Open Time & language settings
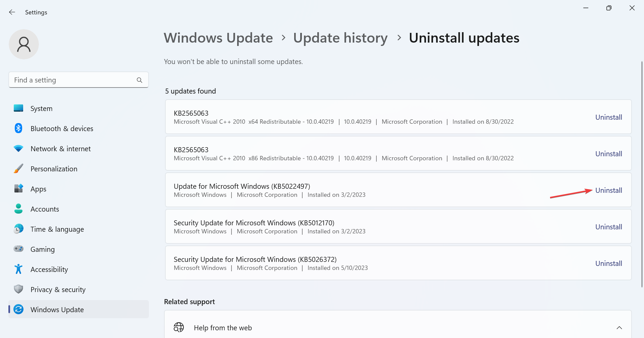 coord(57,229)
